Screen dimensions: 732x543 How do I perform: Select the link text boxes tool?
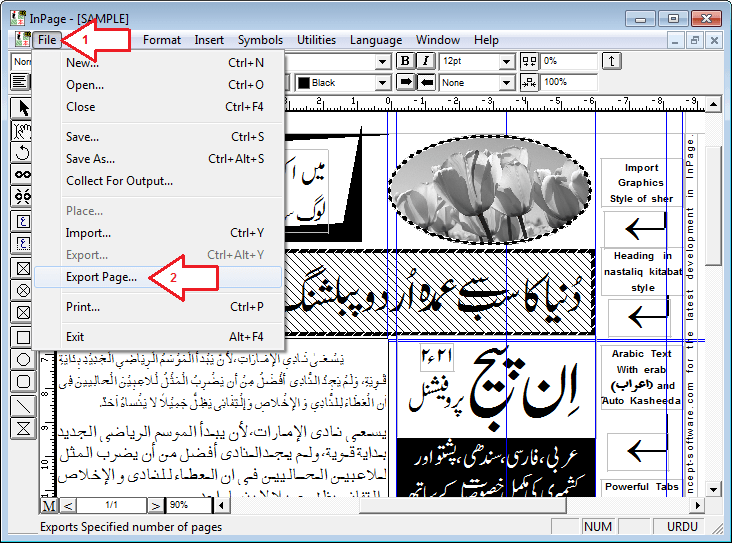pos(22,175)
